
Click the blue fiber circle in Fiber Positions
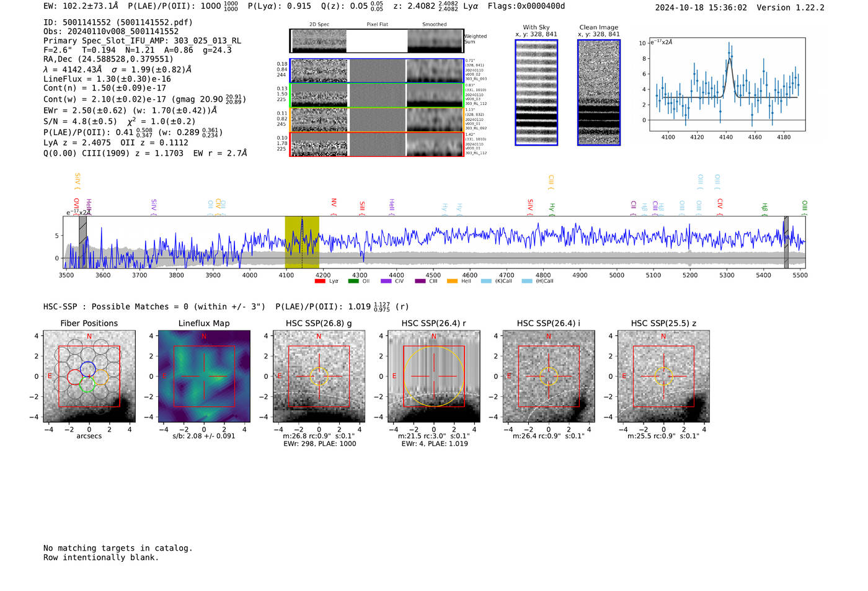point(88,368)
